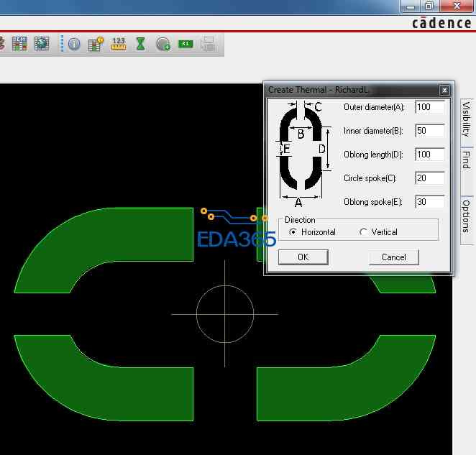Click the origin crosshair circle on canvas
This screenshot has width=476, height=455.
pos(225,314)
